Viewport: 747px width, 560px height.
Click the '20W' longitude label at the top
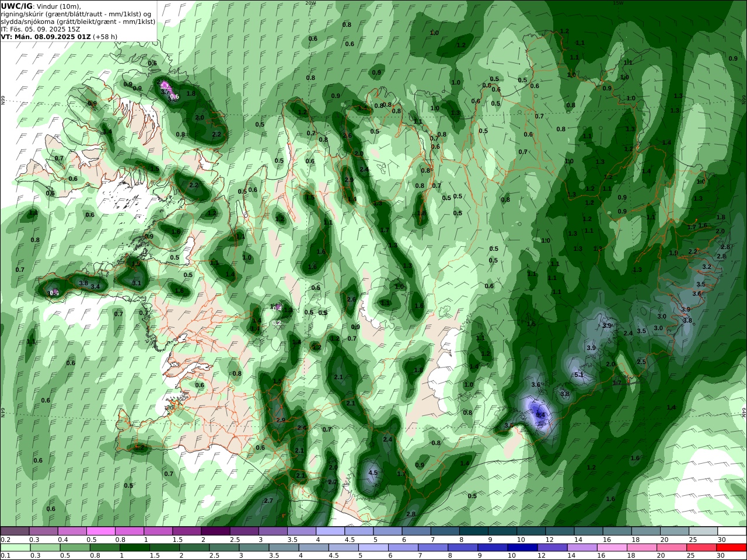pyautogui.click(x=310, y=3)
